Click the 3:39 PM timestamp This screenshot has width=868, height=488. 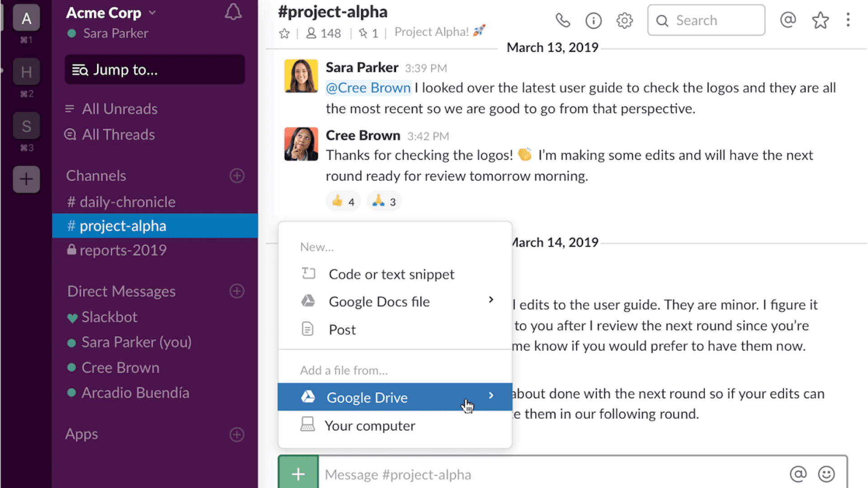point(426,68)
